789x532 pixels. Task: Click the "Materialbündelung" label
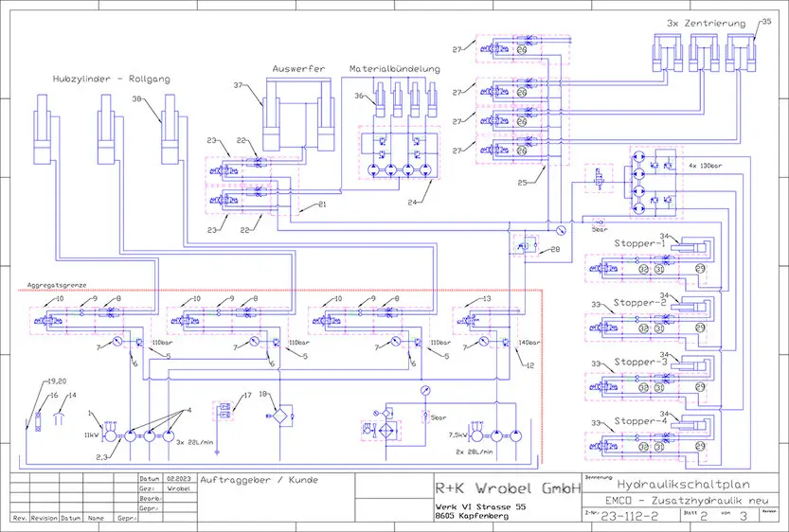[394, 69]
